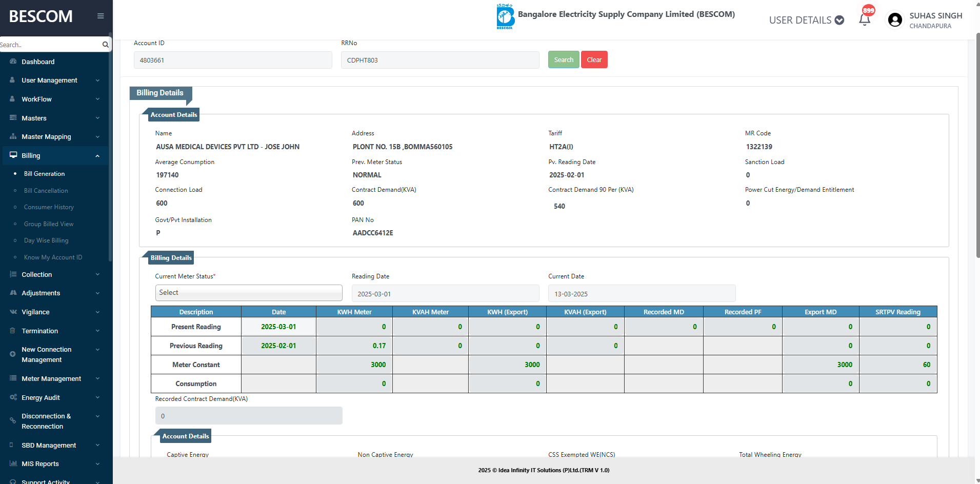Viewport: 980px width, 484px height.
Task: Expand the Vigilance menu chevron
Action: [x=97, y=312]
